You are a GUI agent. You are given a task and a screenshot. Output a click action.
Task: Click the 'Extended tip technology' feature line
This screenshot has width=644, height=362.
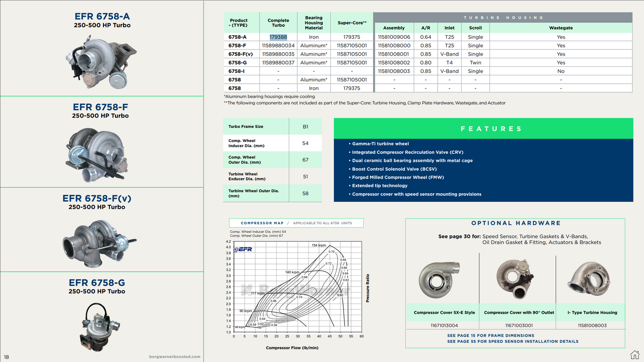coord(380,186)
